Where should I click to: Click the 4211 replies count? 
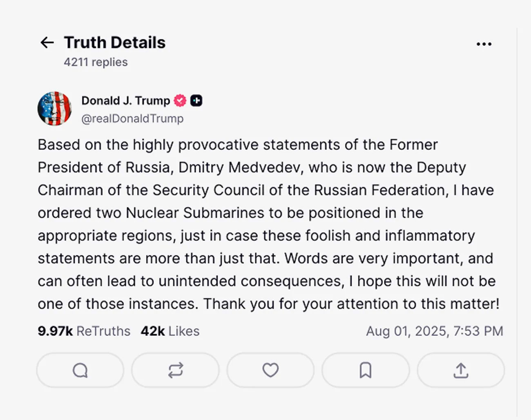point(96,62)
